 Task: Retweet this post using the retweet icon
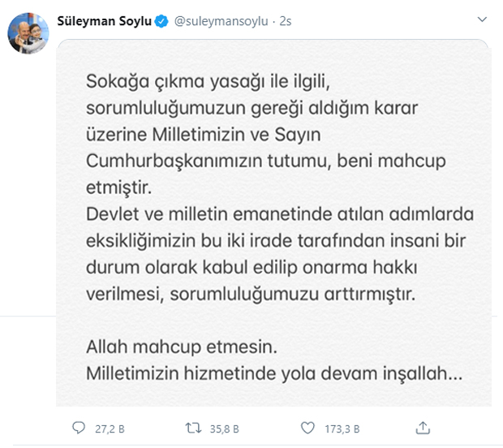(x=194, y=427)
